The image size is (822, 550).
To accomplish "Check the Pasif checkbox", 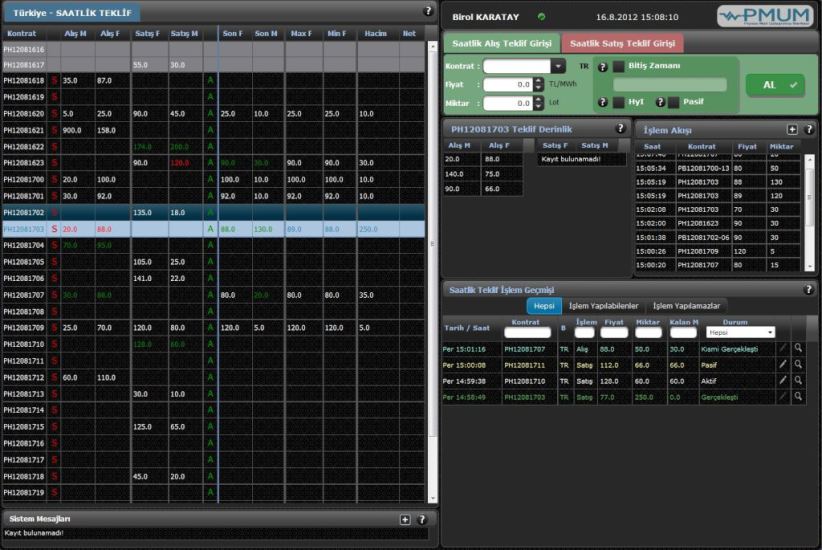I will coord(673,102).
